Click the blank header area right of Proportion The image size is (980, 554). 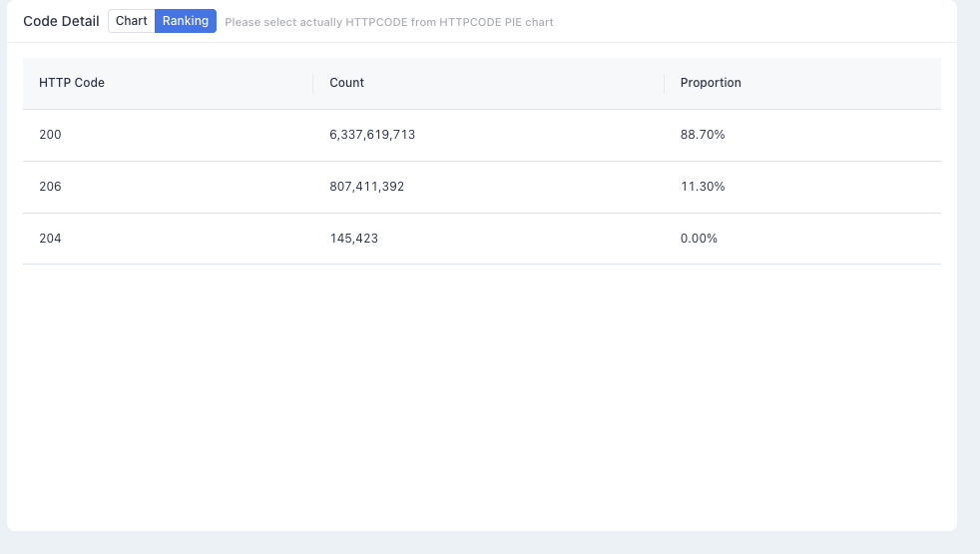840,83
